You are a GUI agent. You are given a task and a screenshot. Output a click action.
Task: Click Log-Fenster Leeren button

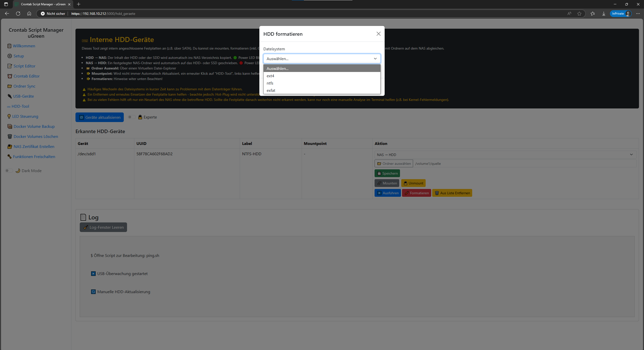[103, 227]
